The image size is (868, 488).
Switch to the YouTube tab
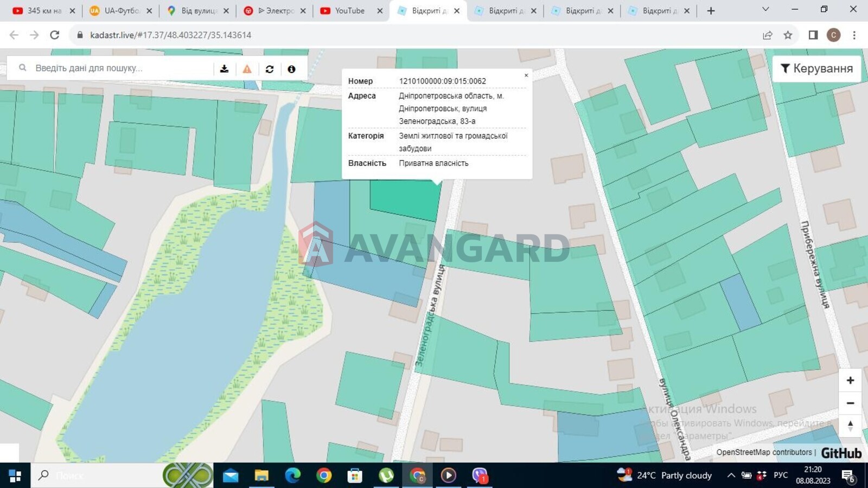click(349, 11)
